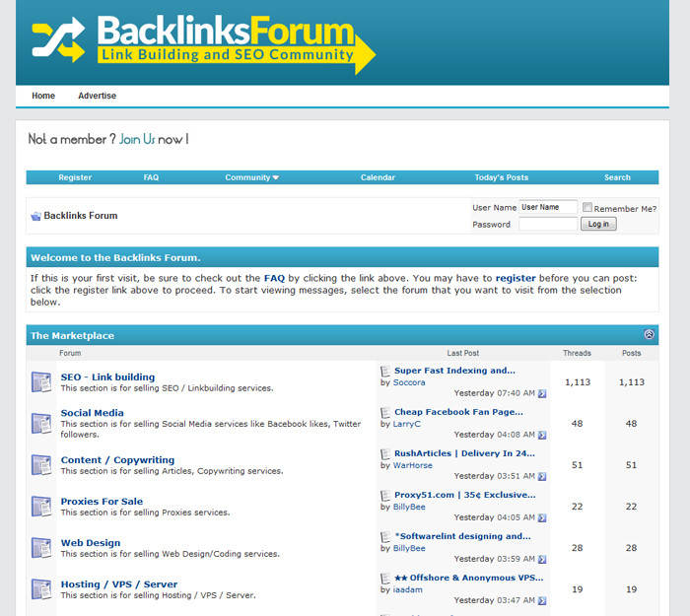Viewport: 690px width, 616px height.
Task: Click the Backlinks Forum logo banner
Action: (204, 44)
